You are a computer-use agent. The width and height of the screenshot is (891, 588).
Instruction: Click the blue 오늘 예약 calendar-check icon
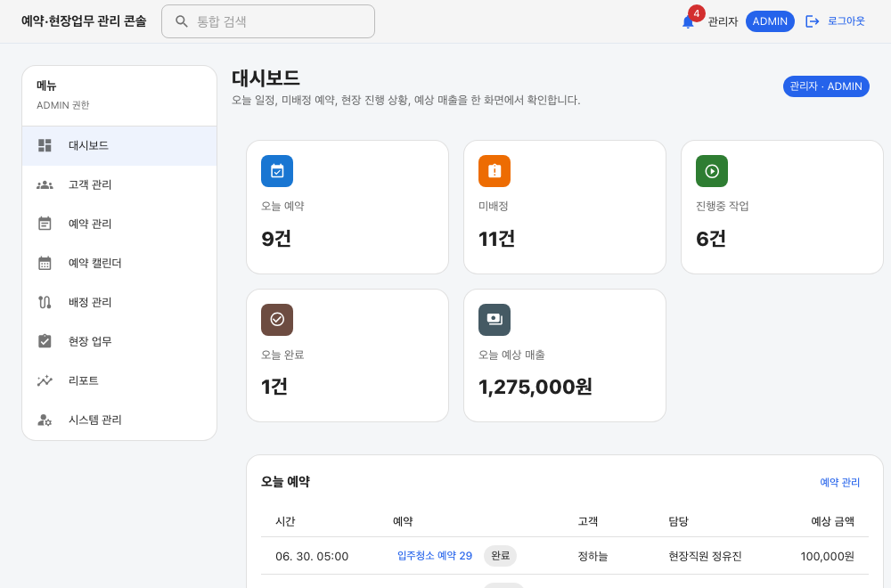click(x=277, y=171)
